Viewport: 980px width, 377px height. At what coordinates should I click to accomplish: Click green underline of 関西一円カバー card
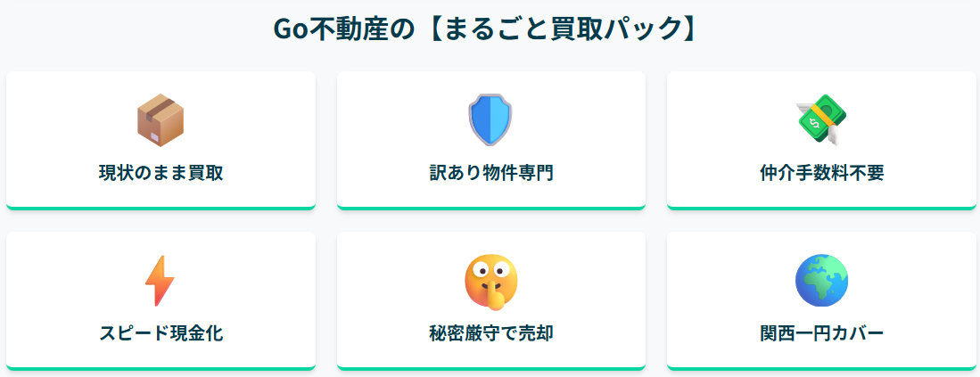[821, 367]
